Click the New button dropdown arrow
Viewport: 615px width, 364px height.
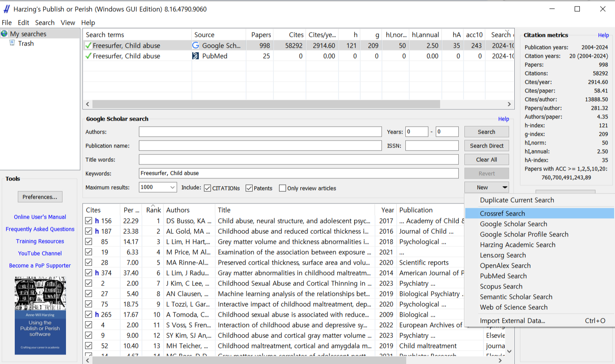coord(505,187)
